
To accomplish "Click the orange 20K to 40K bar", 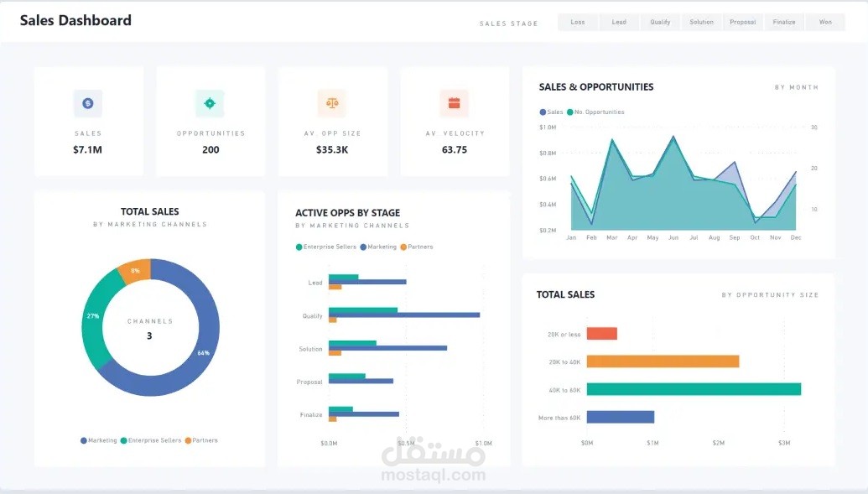I will [663, 361].
